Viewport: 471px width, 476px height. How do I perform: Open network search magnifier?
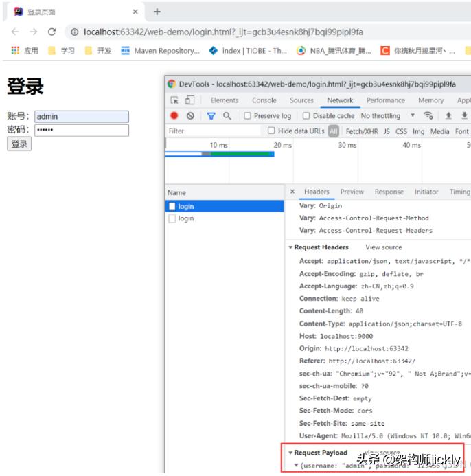(227, 115)
